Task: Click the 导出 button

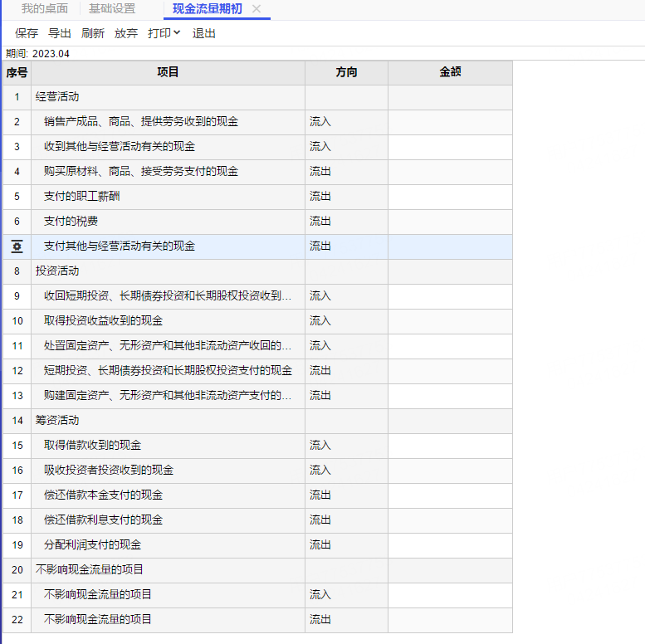Action: [x=60, y=33]
